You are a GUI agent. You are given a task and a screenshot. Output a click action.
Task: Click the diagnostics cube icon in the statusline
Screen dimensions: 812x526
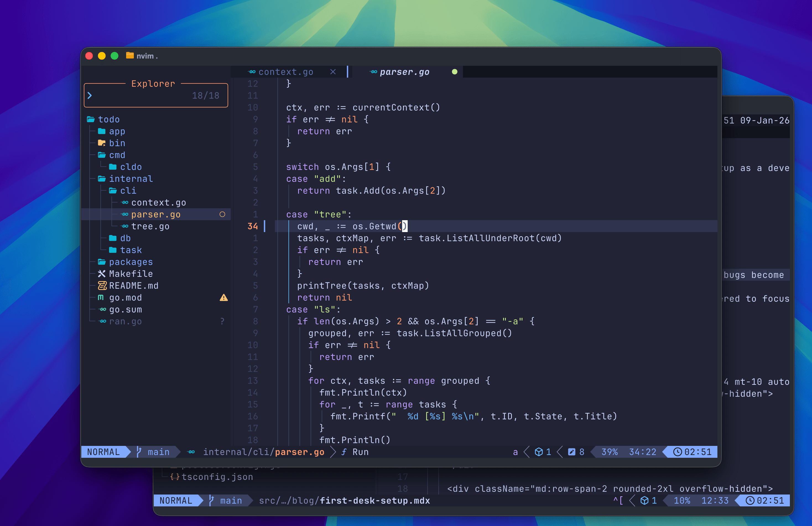tap(538, 452)
